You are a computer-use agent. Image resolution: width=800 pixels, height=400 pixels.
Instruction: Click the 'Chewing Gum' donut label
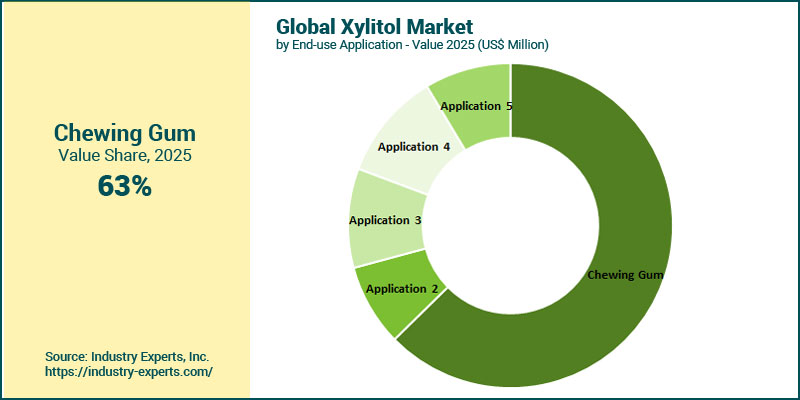tap(626, 275)
